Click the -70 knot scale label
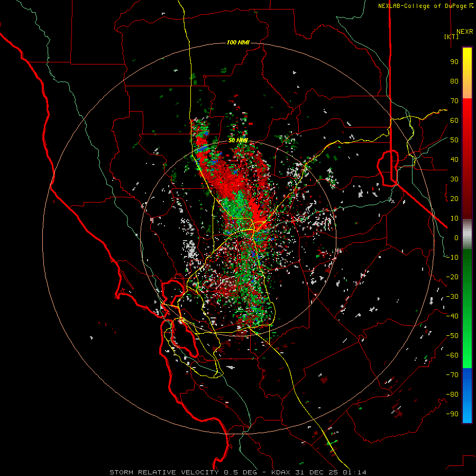 coord(452,375)
